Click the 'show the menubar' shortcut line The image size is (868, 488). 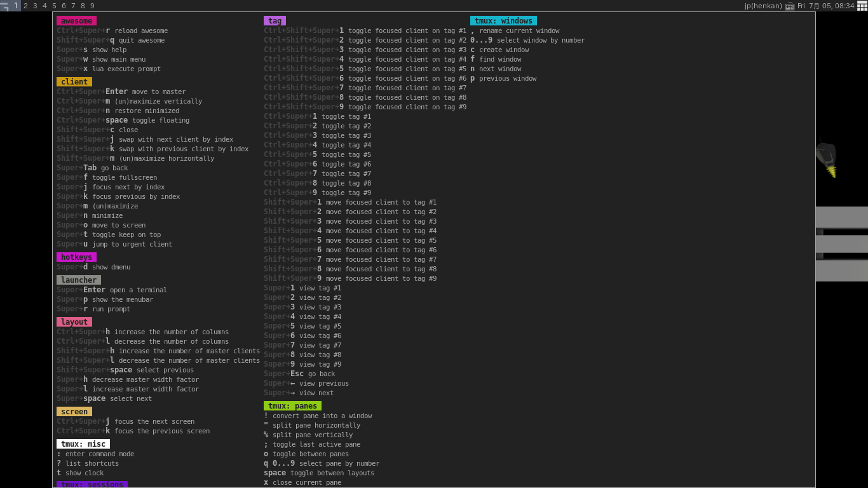pyautogui.click(x=105, y=299)
